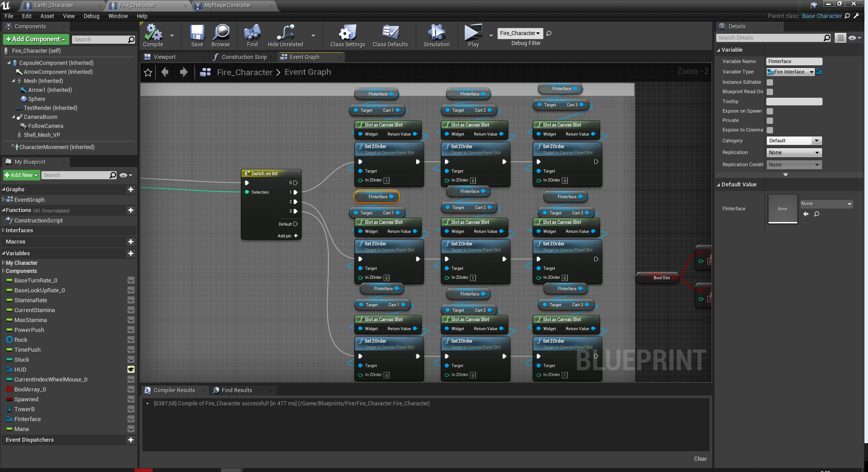Clear the compiler results
The height and width of the screenshot is (472, 868).
pos(700,459)
